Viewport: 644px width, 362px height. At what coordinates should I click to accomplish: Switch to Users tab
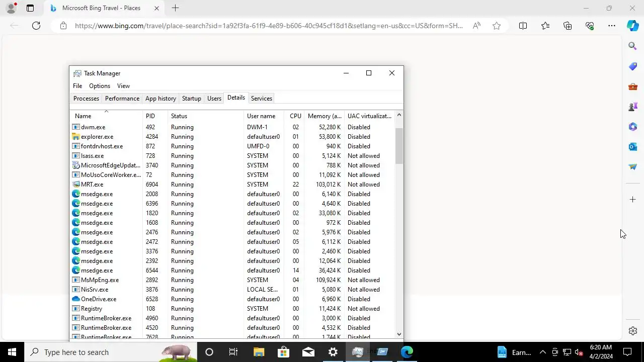pos(214,99)
